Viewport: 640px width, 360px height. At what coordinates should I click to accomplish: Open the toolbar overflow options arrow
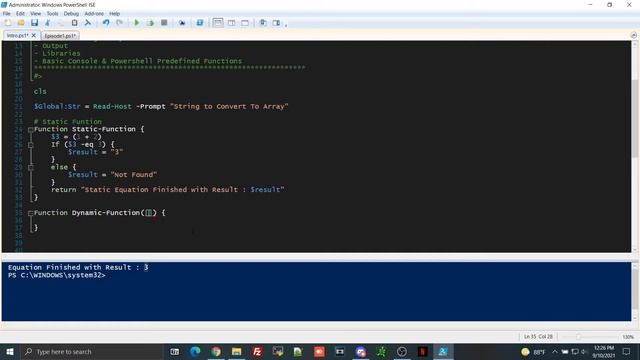tap(286, 24)
